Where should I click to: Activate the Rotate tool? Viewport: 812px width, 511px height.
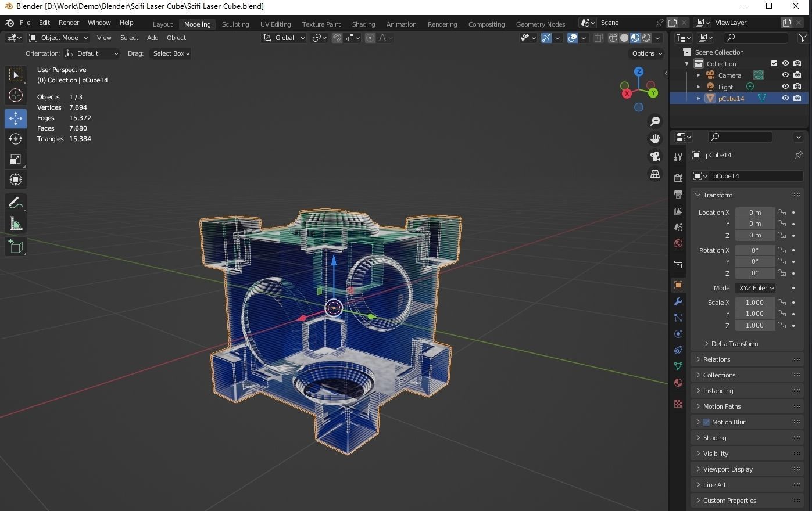[x=16, y=139]
